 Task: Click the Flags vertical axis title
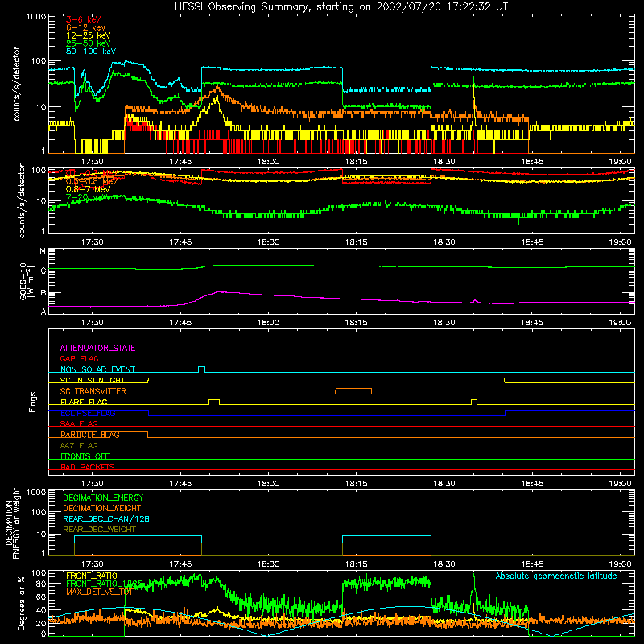[33, 402]
